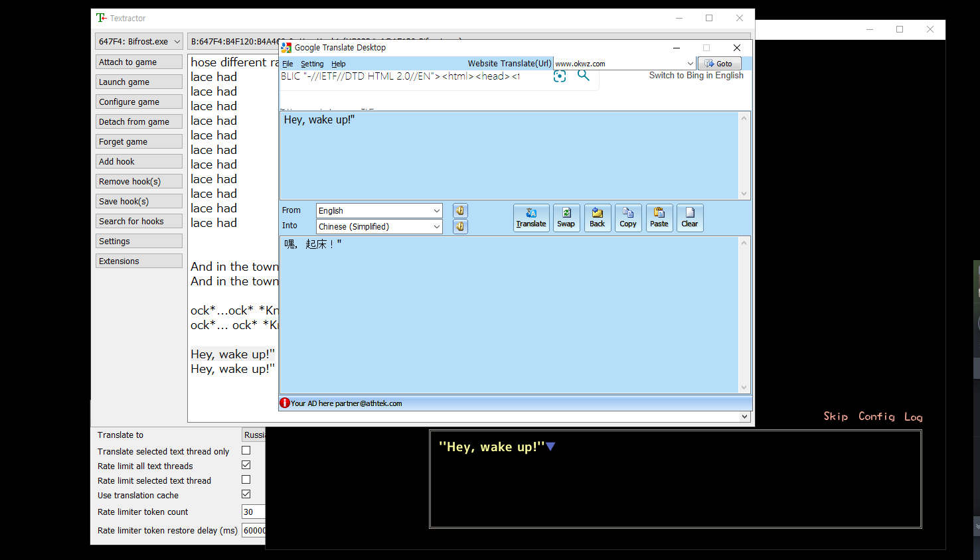Viewport: 980px width, 560px height.
Task: Click the red info icon in status bar
Action: (x=285, y=403)
